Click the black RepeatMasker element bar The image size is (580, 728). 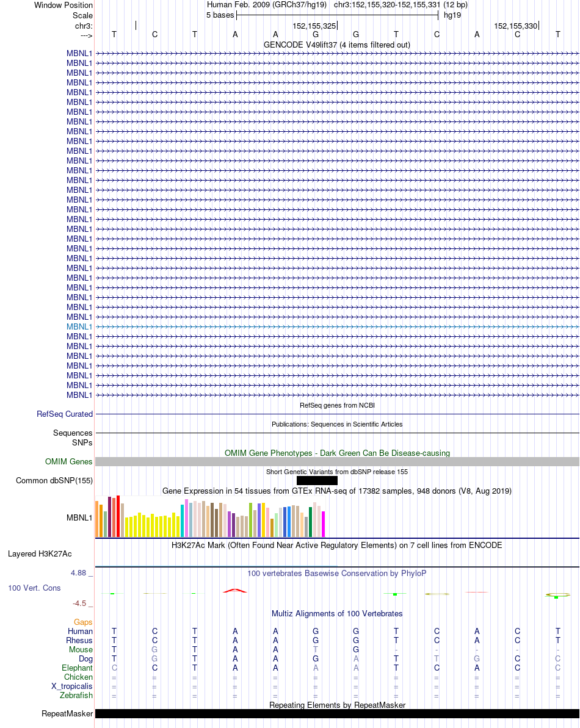coord(337,713)
